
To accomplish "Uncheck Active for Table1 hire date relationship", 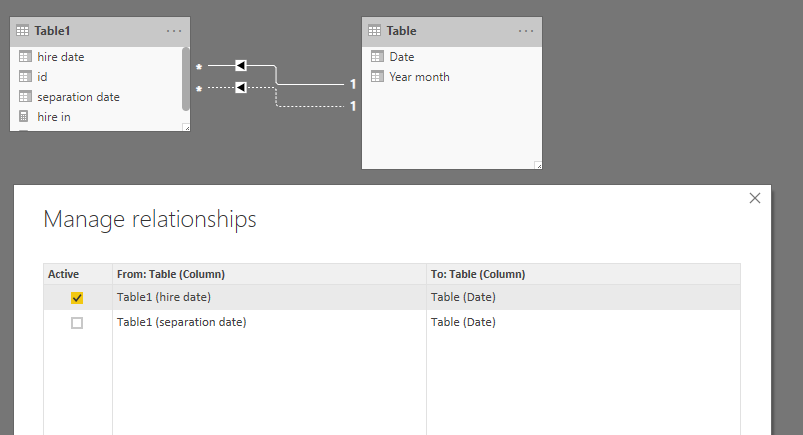I will [77, 298].
